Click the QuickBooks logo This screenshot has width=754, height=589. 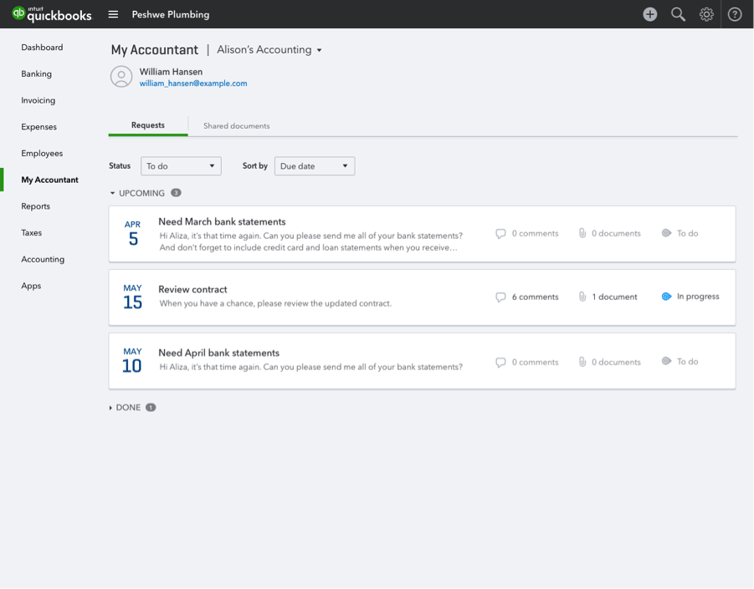tap(51, 14)
